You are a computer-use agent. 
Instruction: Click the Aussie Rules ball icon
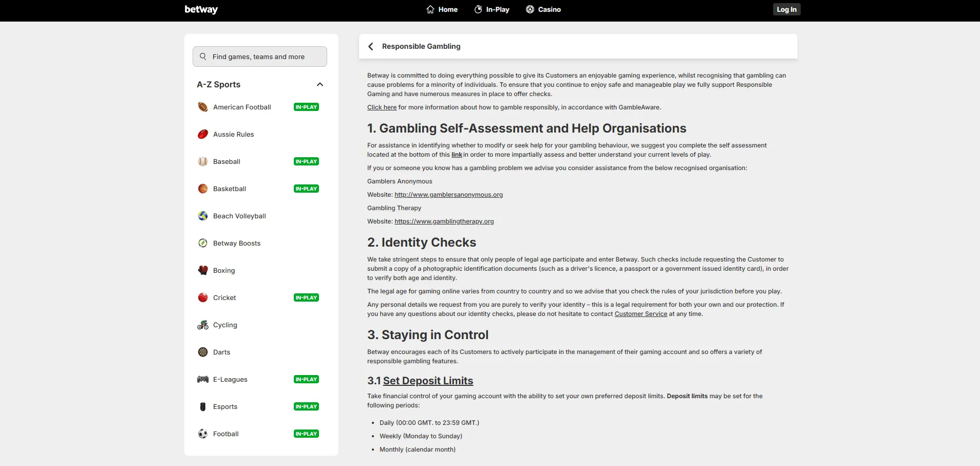click(203, 134)
